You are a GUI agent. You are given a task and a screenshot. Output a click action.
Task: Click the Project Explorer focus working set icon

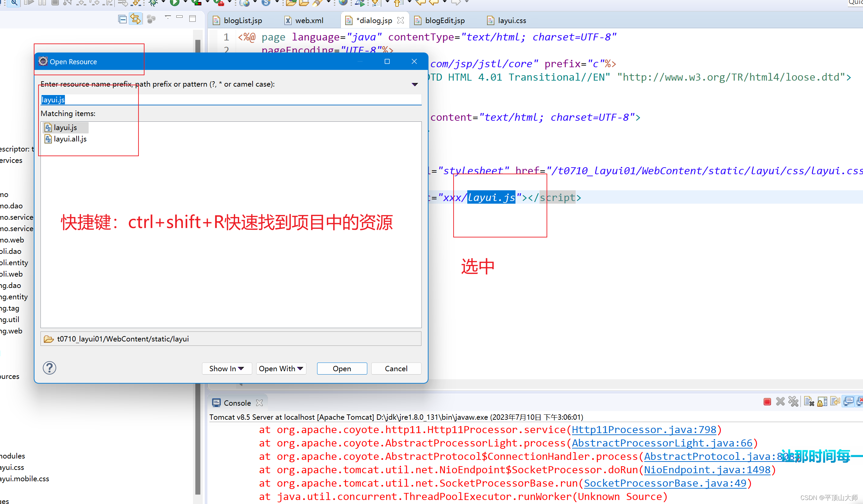tap(151, 19)
